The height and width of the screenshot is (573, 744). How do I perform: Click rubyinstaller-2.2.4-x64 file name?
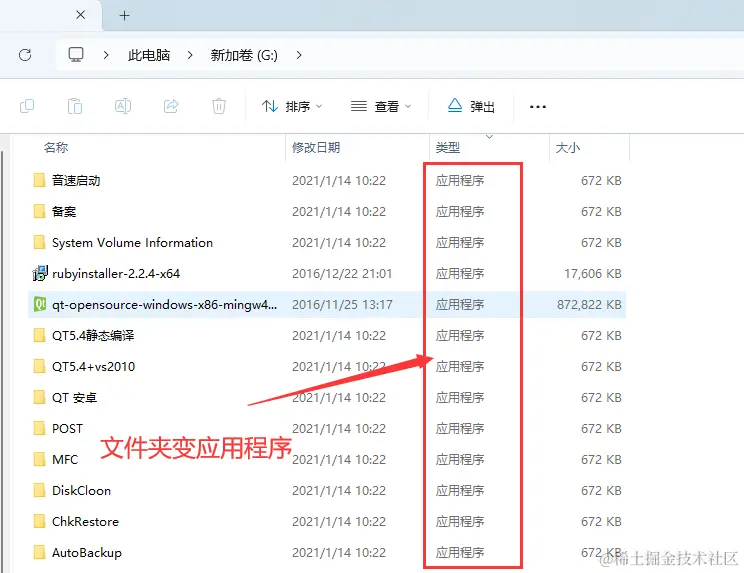tap(116, 274)
